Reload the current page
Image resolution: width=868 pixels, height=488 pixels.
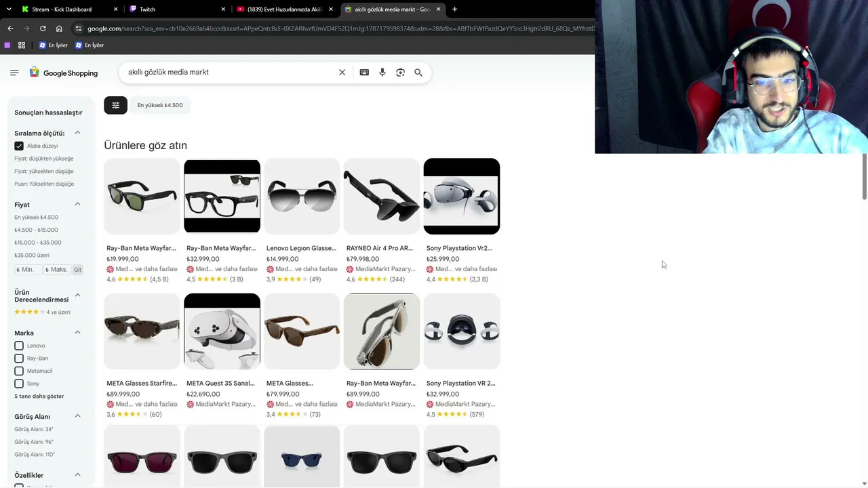pyautogui.click(x=43, y=28)
